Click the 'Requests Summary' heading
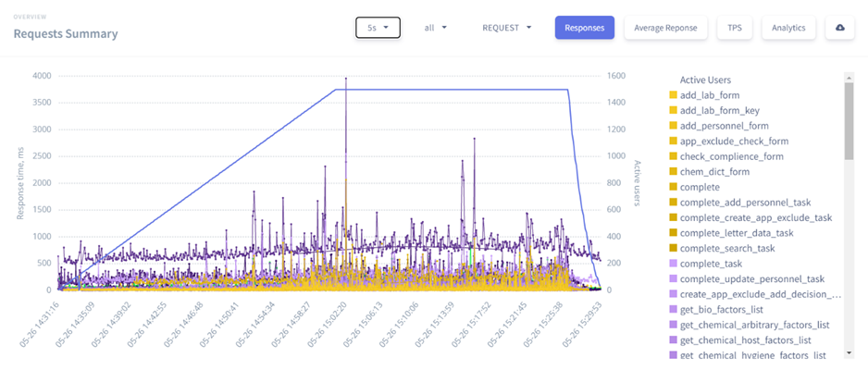This screenshot has height=370, width=868. tap(66, 34)
